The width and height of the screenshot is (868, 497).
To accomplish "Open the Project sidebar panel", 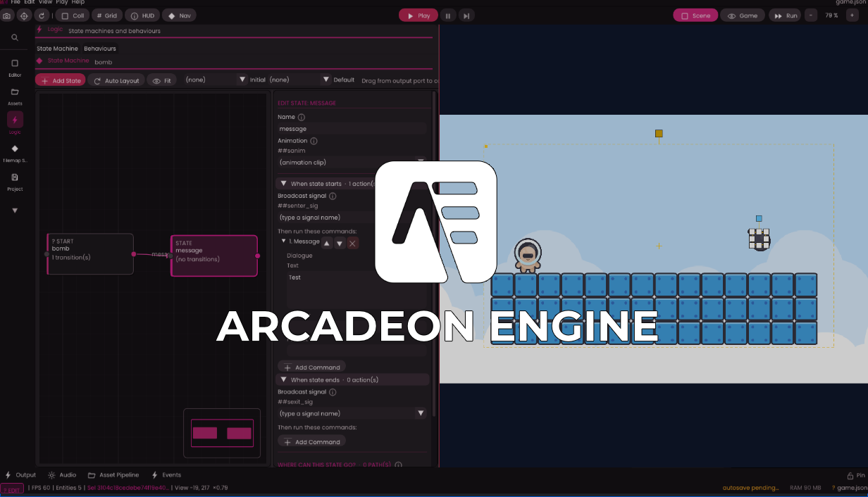I will pos(15,182).
